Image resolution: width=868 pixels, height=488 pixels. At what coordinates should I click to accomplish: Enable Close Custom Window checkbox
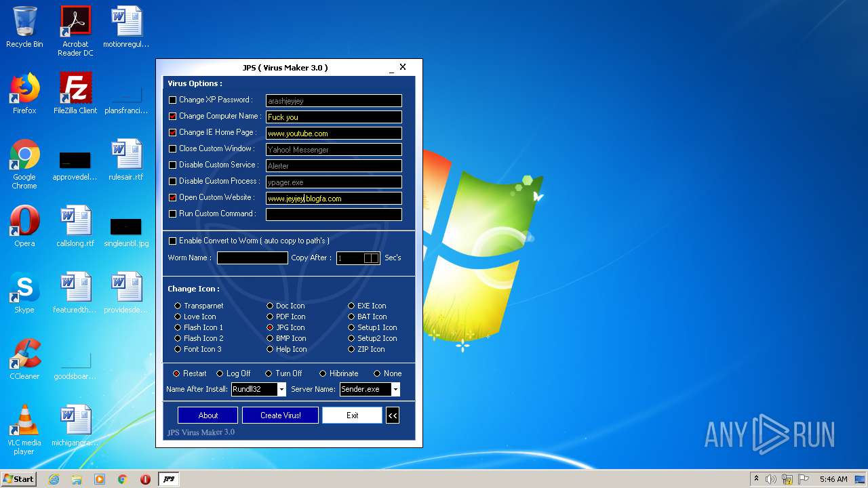(172, 148)
